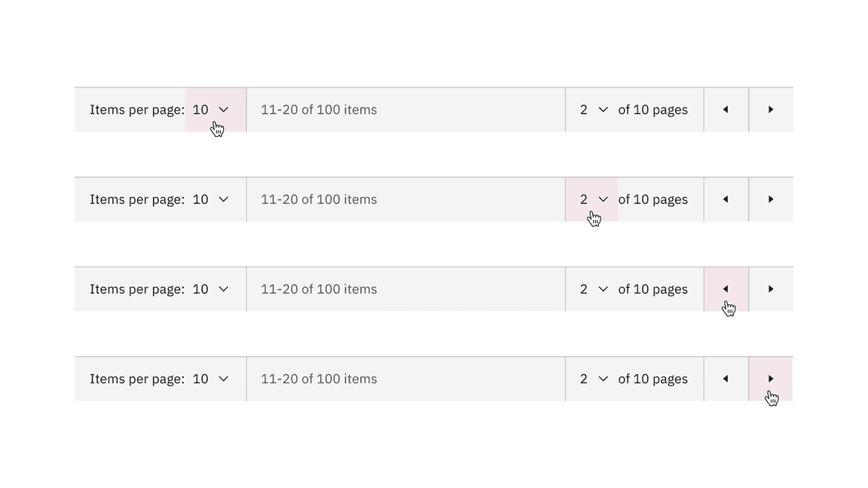Select the 'of 10 pages' text in the third bar

click(x=653, y=288)
